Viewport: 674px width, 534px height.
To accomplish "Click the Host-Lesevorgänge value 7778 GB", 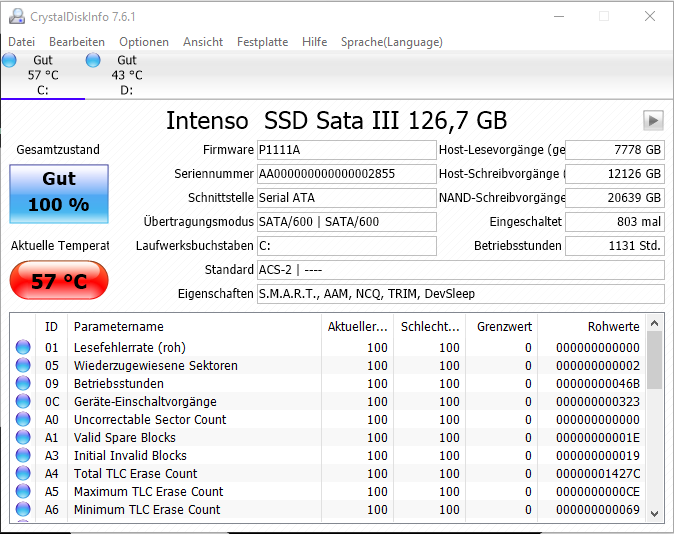I will coord(615,150).
